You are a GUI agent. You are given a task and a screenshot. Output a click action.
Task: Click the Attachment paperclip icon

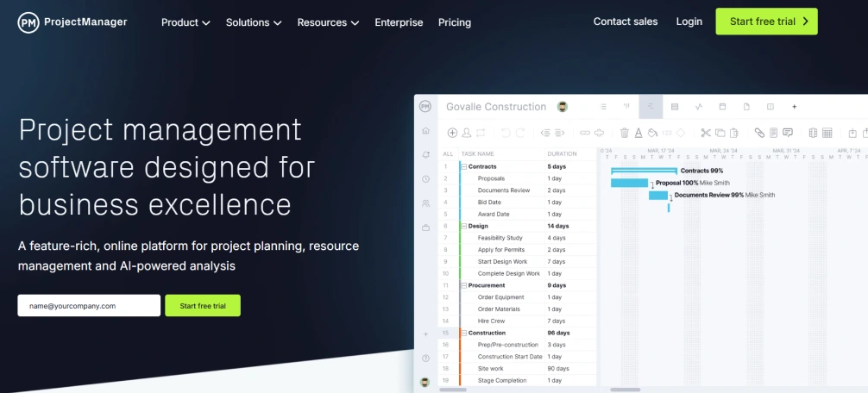pos(759,133)
